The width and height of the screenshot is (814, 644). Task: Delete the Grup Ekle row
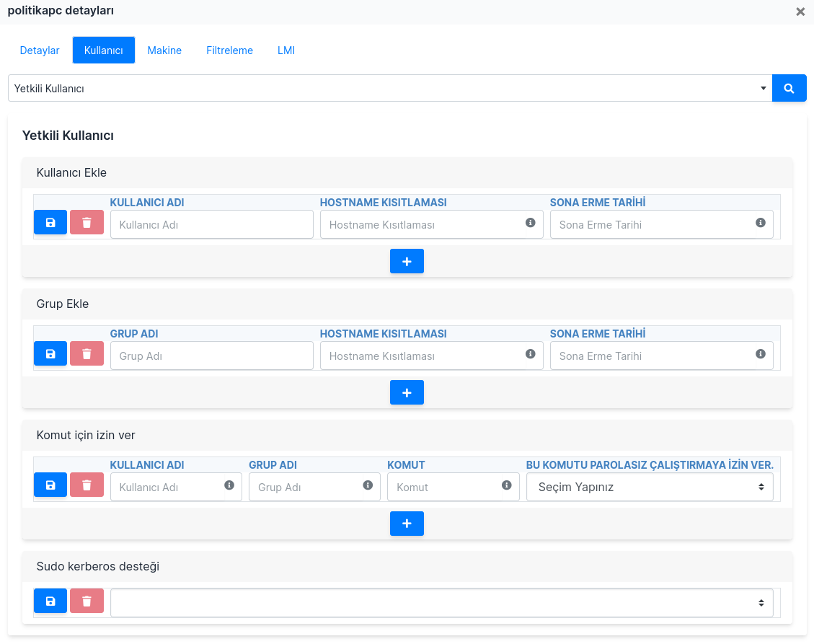click(87, 353)
